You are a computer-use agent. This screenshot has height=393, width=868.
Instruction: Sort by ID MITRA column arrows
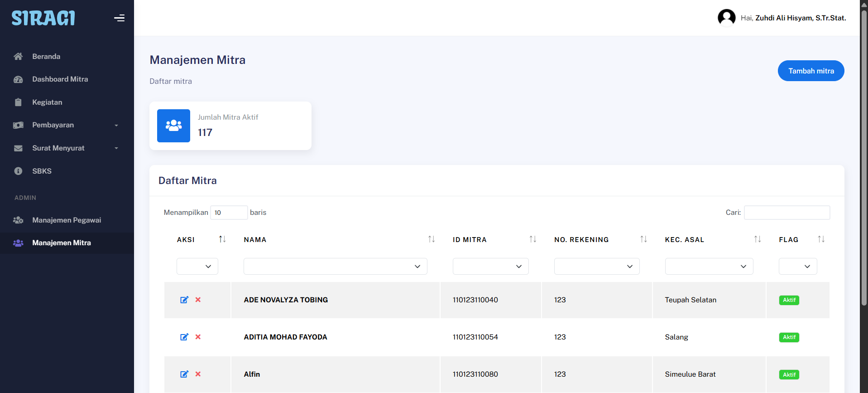[x=532, y=239]
